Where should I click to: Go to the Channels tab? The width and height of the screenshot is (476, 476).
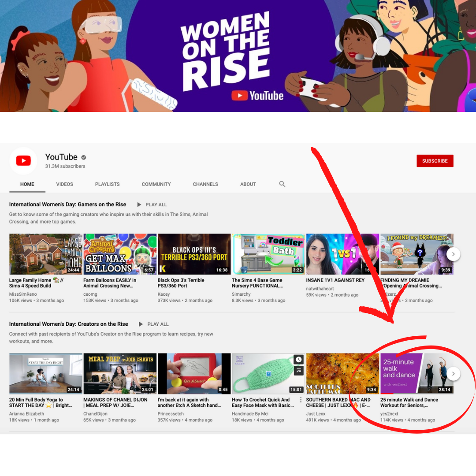(205, 184)
